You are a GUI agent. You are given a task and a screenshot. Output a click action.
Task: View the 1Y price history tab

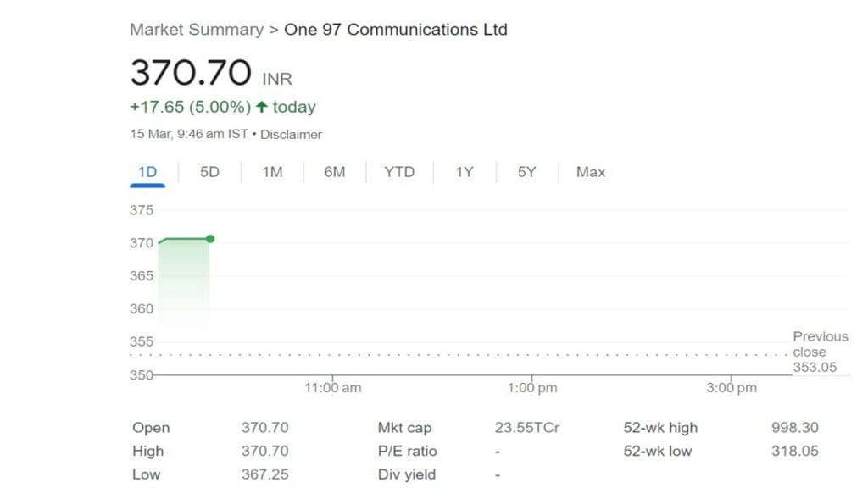(464, 172)
